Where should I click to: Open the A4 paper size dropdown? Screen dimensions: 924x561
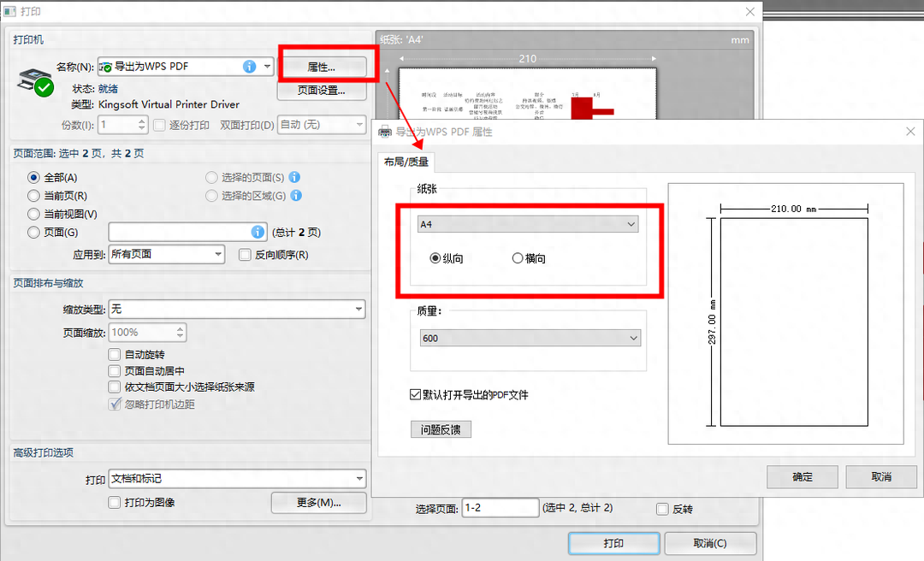[x=528, y=224]
